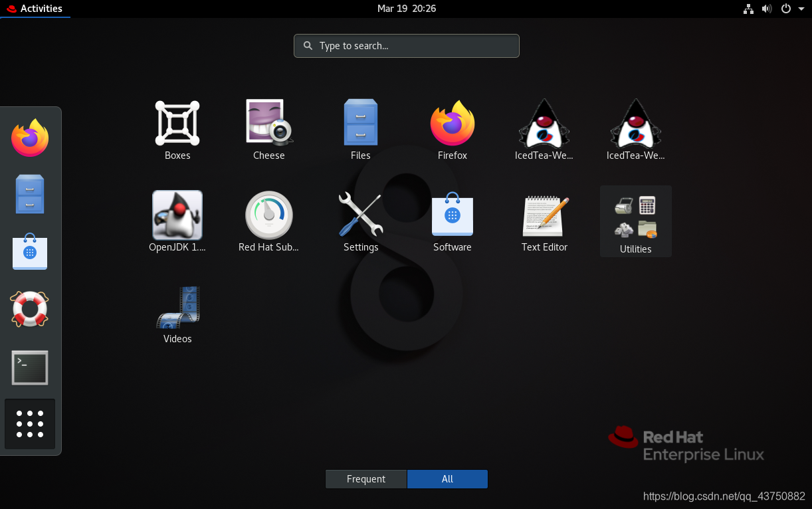The image size is (812, 509).
Task: Click the Show Applications grid button
Action: [30, 424]
